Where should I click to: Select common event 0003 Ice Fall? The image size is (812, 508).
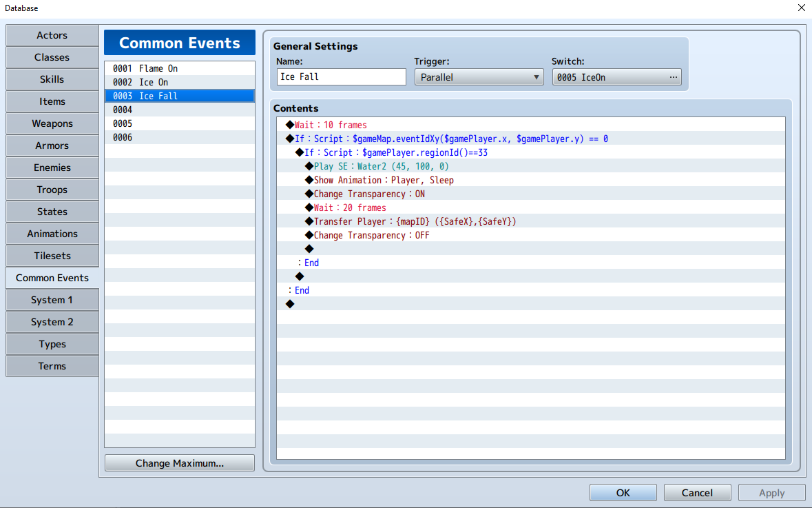tap(180, 96)
